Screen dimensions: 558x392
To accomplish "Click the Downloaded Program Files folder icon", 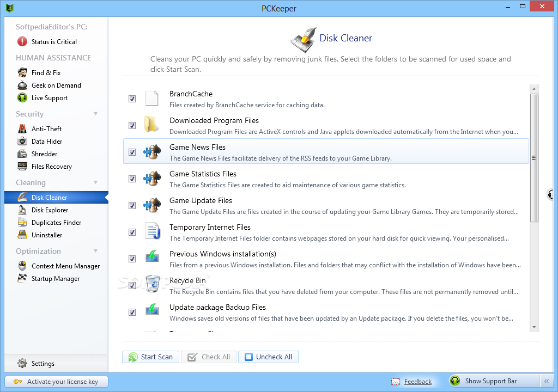I will point(151,125).
